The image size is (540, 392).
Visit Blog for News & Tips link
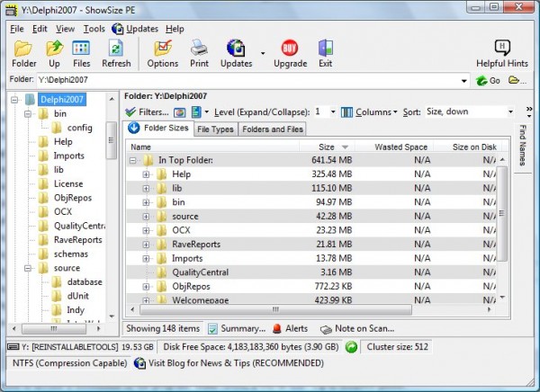(x=229, y=363)
